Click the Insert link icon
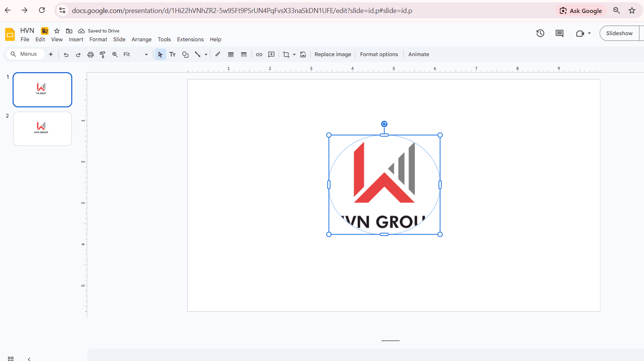 pyautogui.click(x=259, y=55)
